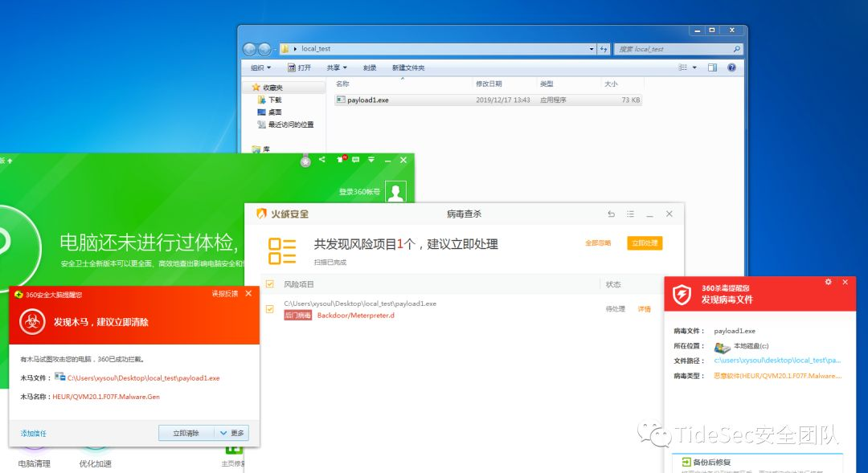Click 添加信任 link in 360 alert
This screenshot has width=868, height=473.
coord(34,434)
